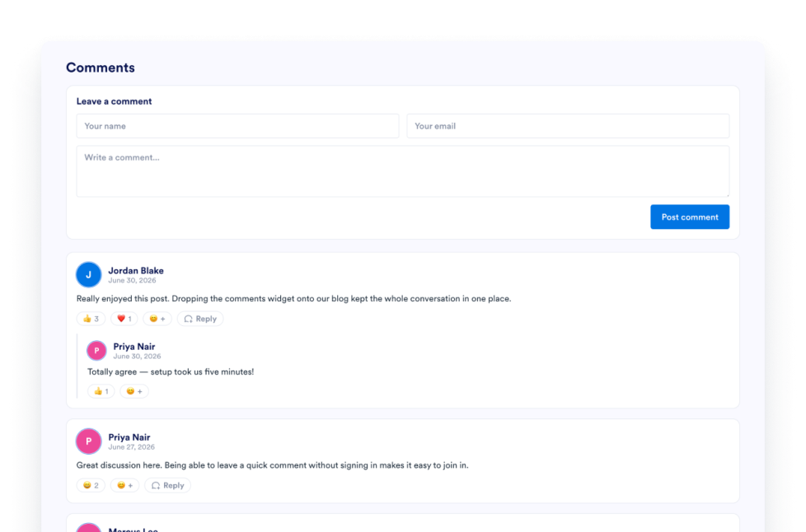Click the Leave a comment label

click(x=114, y=101)
